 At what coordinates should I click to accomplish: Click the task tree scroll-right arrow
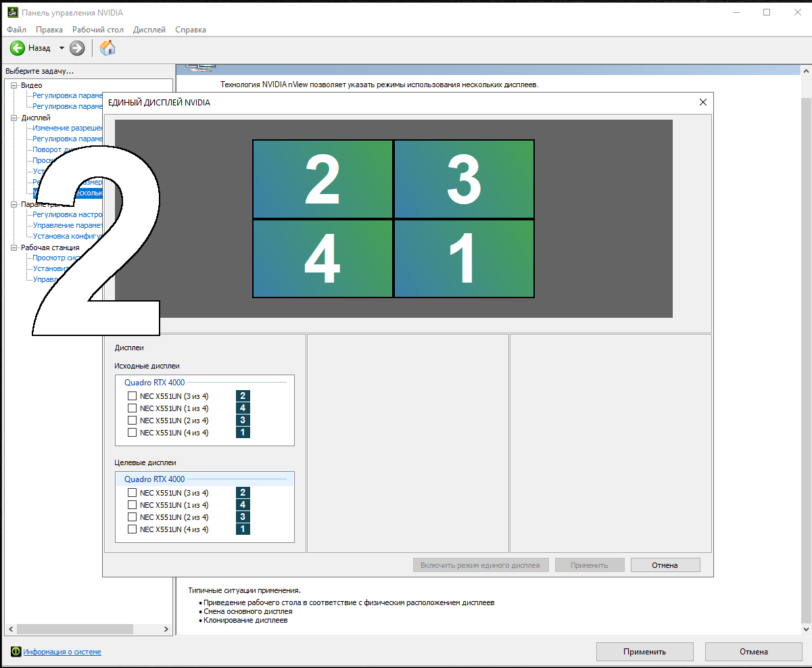pos(166,629)
